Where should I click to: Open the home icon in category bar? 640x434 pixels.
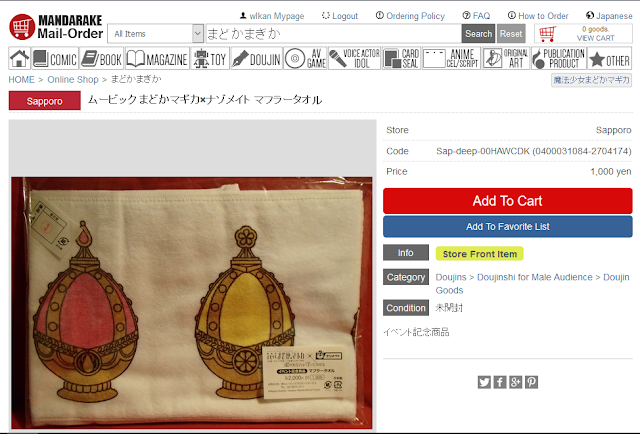tap(19, 58)
